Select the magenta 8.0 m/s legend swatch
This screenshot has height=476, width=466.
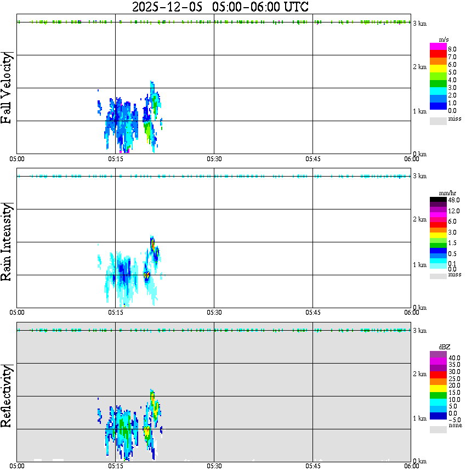tap(438, 47)
